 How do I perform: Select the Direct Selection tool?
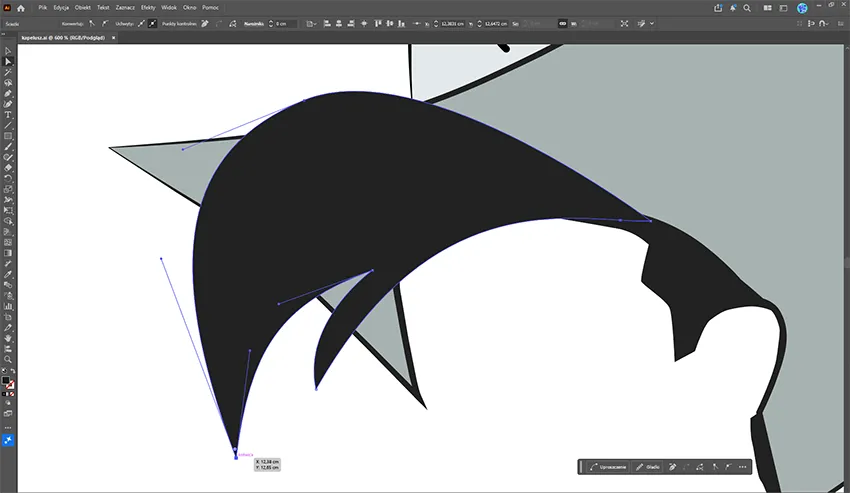point(8,61)
